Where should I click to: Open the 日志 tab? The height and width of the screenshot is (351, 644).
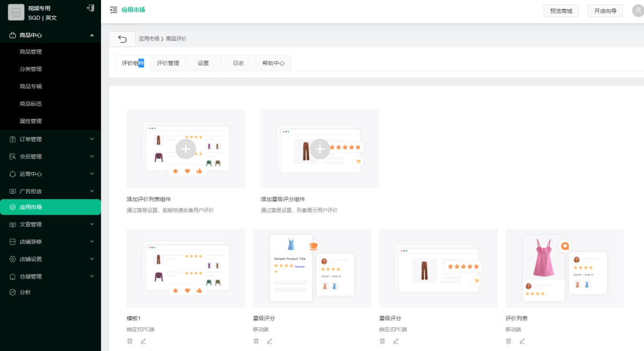tap(238, 63)
